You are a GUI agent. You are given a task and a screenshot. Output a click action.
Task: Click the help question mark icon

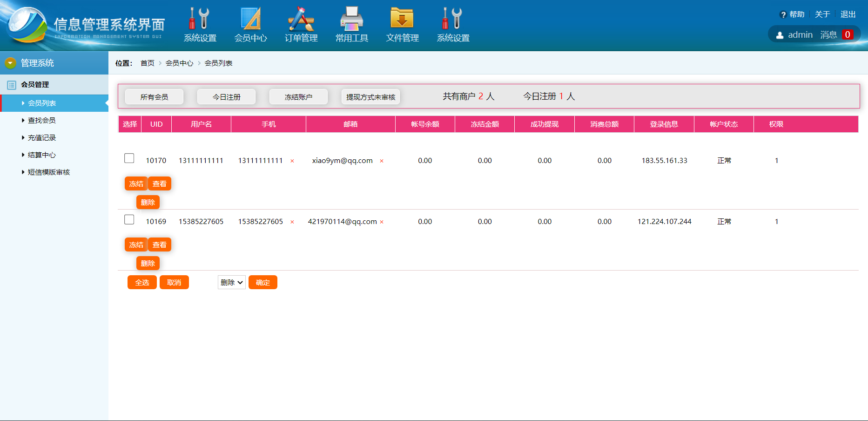[783, 15]
